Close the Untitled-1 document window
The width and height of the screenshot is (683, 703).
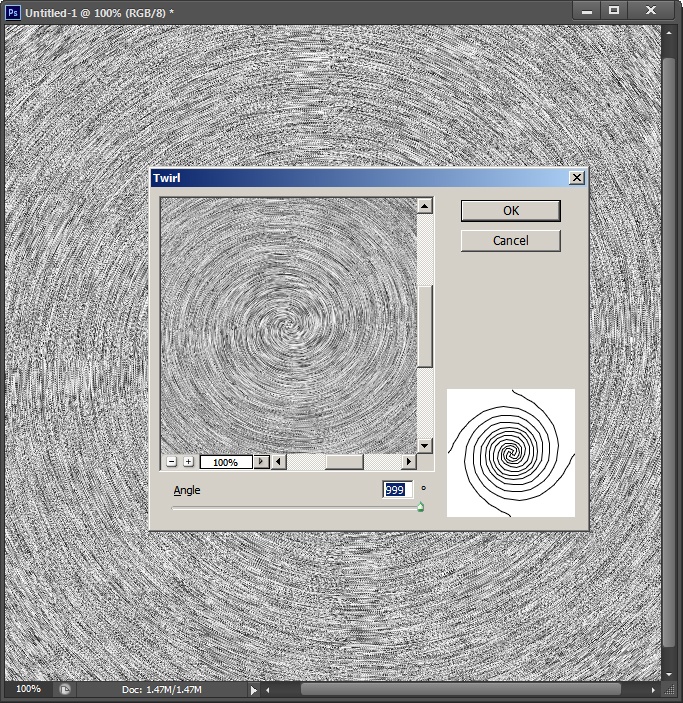[x=651, y=11]
